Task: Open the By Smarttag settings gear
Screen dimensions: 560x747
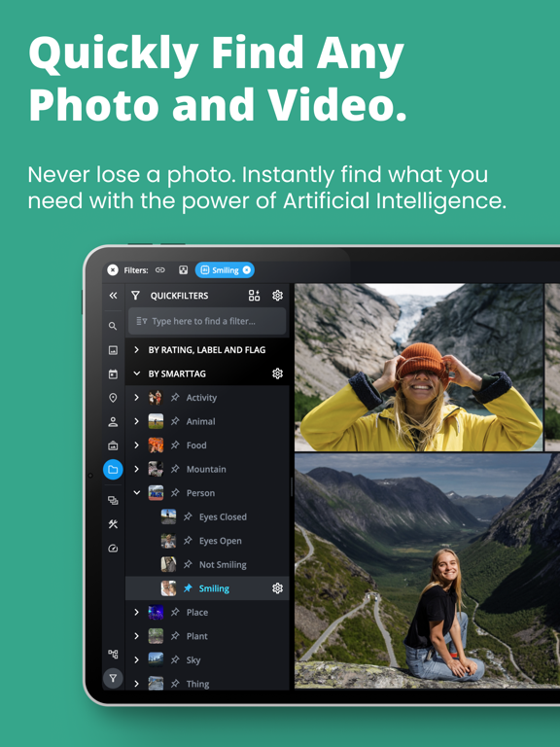Action: coord(277,373)
